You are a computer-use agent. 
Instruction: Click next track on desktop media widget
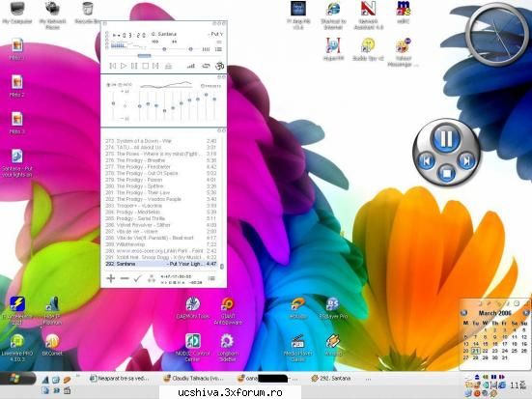tap(466, 160)
